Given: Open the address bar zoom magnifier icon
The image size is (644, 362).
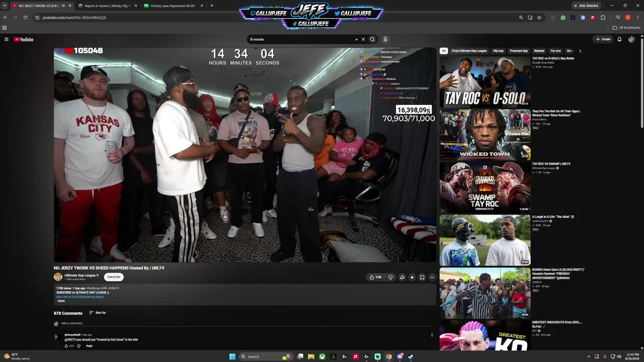Looking at the screenshot, I should [x=521, y=17].
